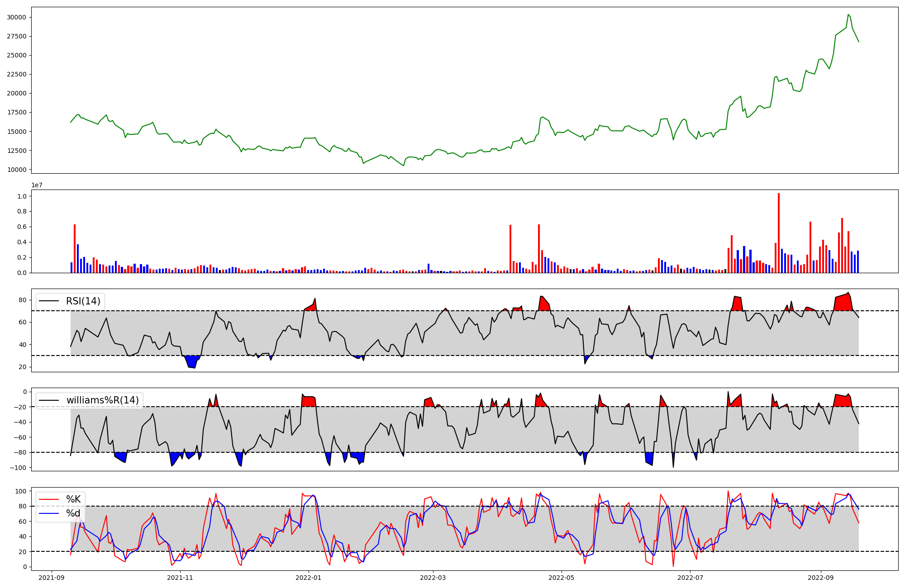Click the 1e7 volume scale exponent
The width and height of the screenshot is (905, 588).
click(x=37, y=185)
